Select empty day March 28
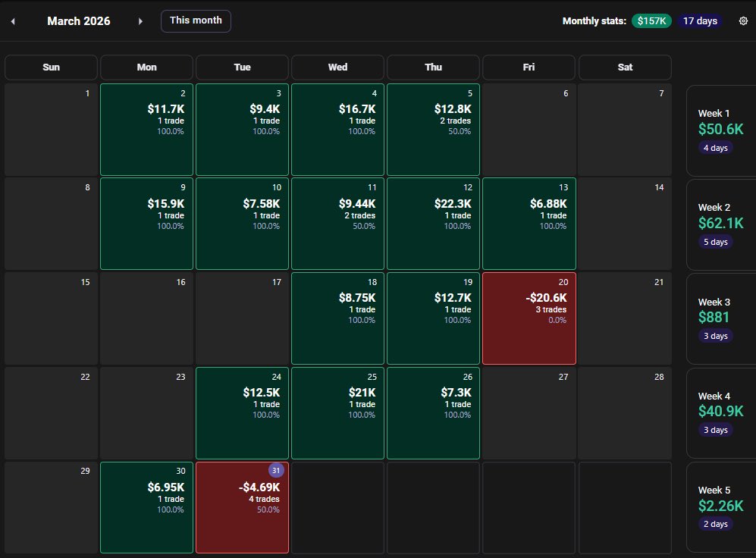 click(x=625, y=413)
